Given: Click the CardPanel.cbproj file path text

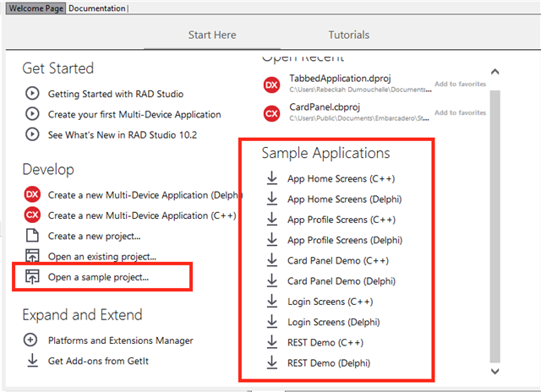Looking at the screenshot, I should 359,118.
